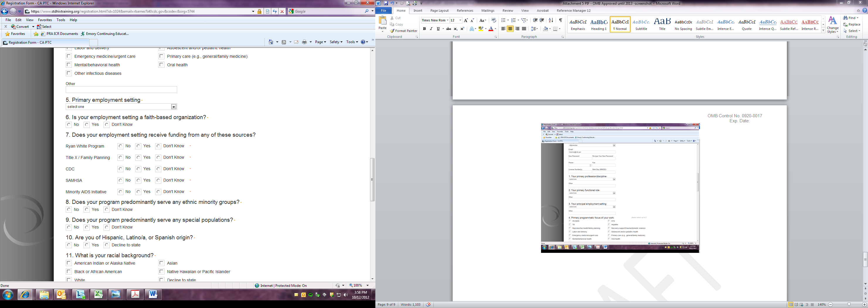Open the browser zoom level 100% dropdown
Image resolution: width=868 pixels, height=308 pixels.
click(x=368, y=285)
